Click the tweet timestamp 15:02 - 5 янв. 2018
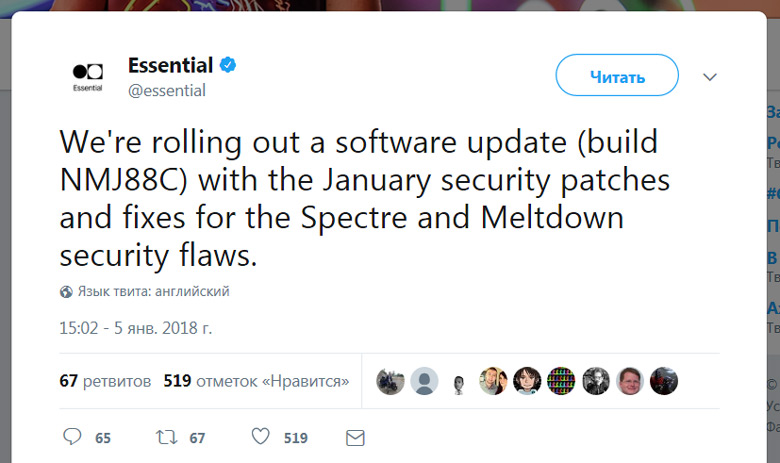The image size is (780, 463). (135, 327)
